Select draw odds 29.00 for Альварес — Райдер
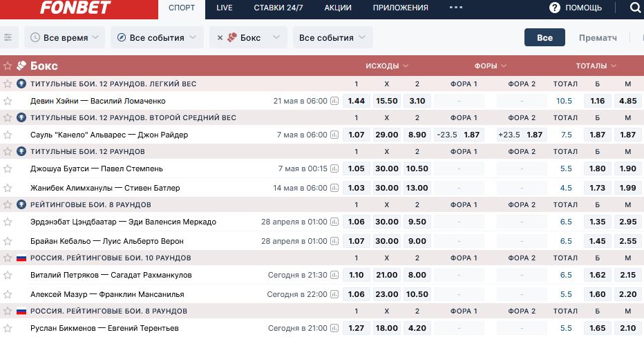This screenshot has height=337, width=644. [x=387, y=135]
